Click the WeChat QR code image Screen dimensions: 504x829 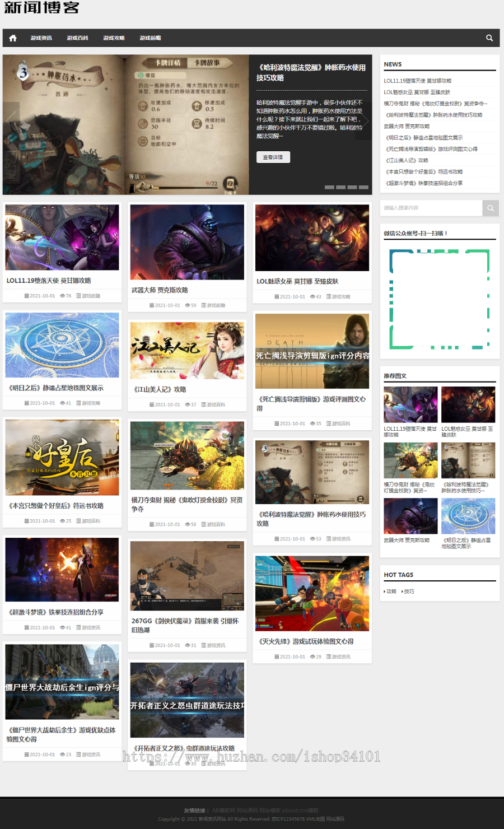(x=440, y=299)
